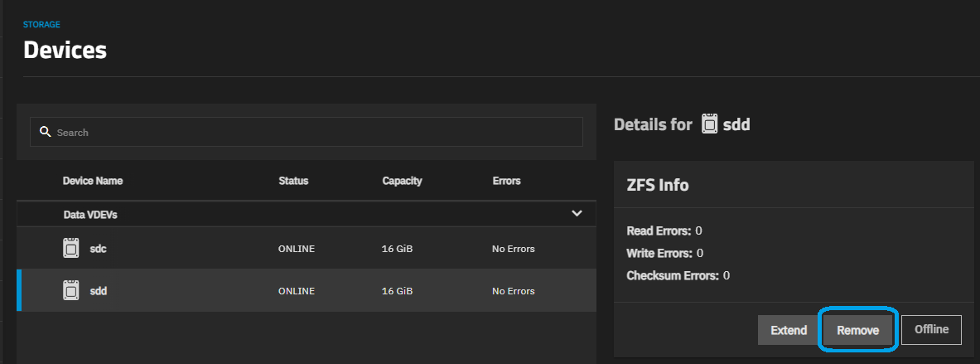This screenshot has height=364, width=980.
Task: Click the sdd disk icon in device list
Action: [72, 291]
